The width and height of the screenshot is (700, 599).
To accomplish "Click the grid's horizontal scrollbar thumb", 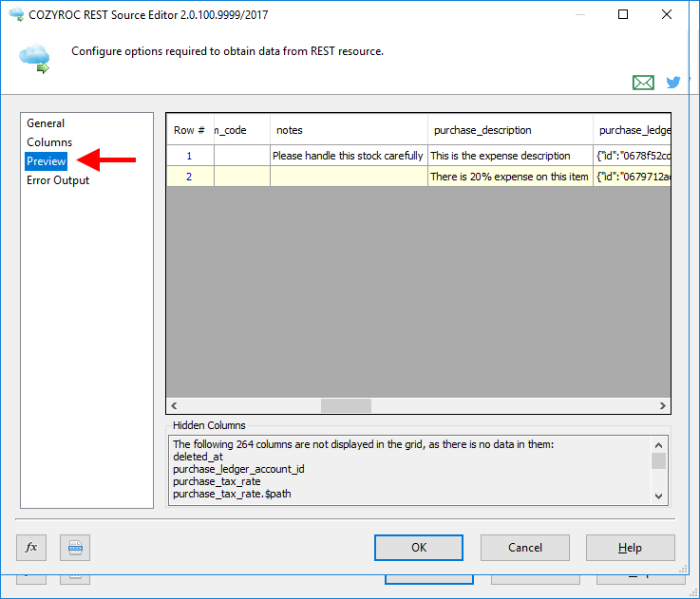I will 346,405.
